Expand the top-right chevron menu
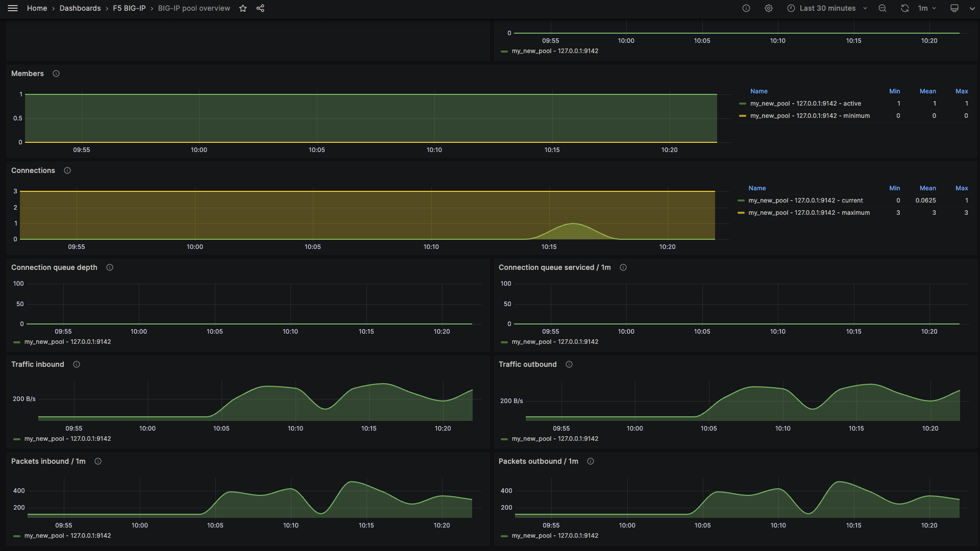Image resolution: width=980 pixels, height=551 pixels. (x=972, y=8)
